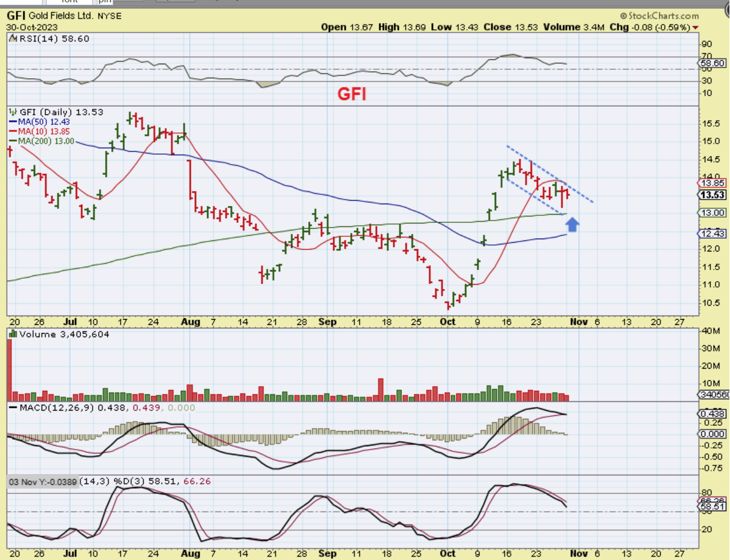This screenshot has width=730, height=560.
Task: Click the candlestick icon beside GFI (Daily) legend
Action: point(13,111)
